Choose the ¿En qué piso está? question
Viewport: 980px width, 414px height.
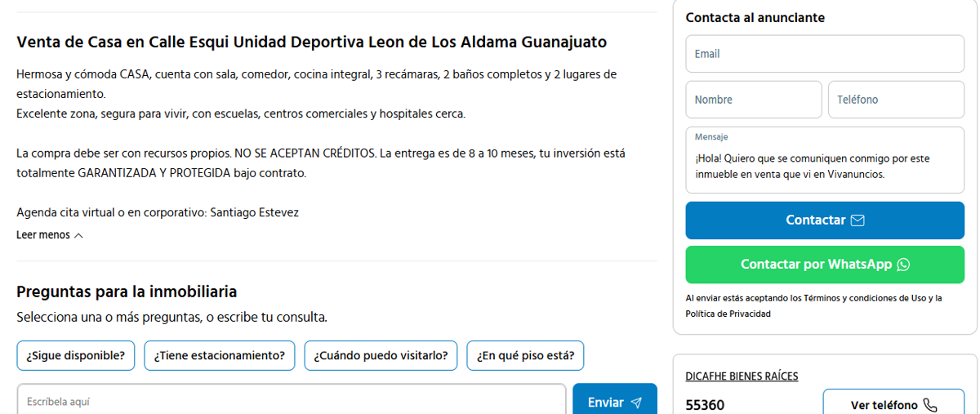pyautogui.click(x=525, y=355)
